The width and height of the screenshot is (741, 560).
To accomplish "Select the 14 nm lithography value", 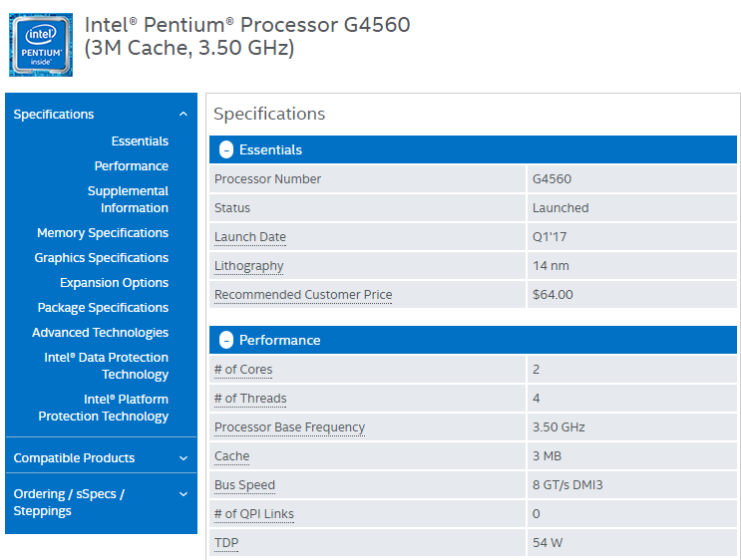I will (x=551, y=266).
